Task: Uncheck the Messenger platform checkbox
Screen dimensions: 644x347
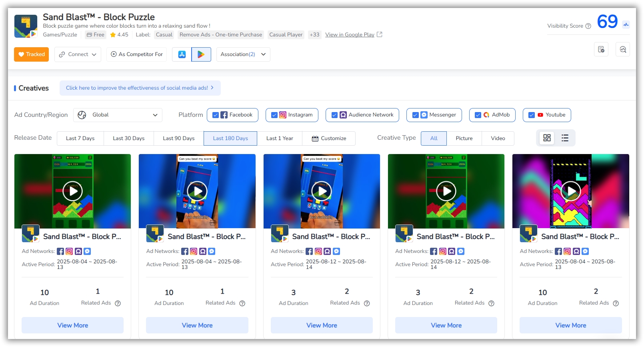Action: (x=416, y=115)
